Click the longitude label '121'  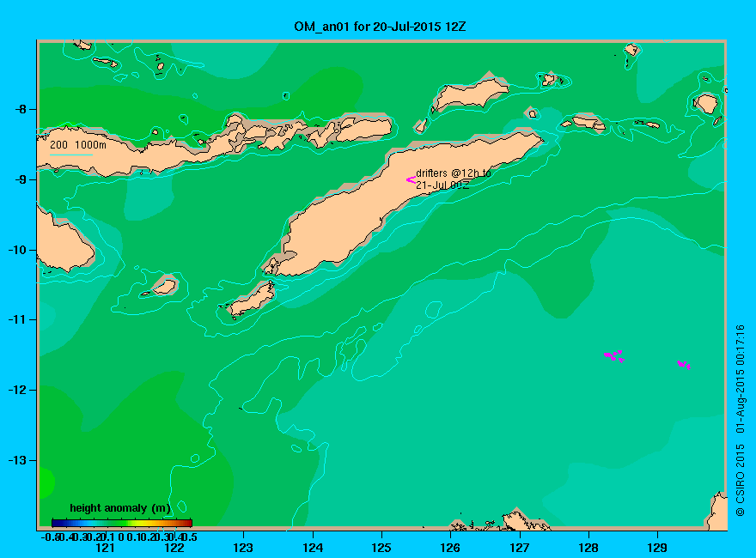coord(105,548)
